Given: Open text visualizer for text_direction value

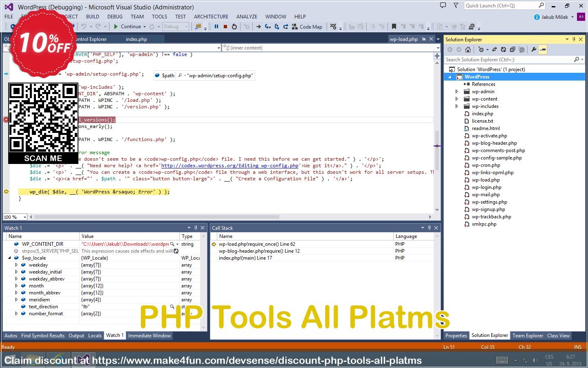Looking at the screenshot, I should (x=172, y=306).
